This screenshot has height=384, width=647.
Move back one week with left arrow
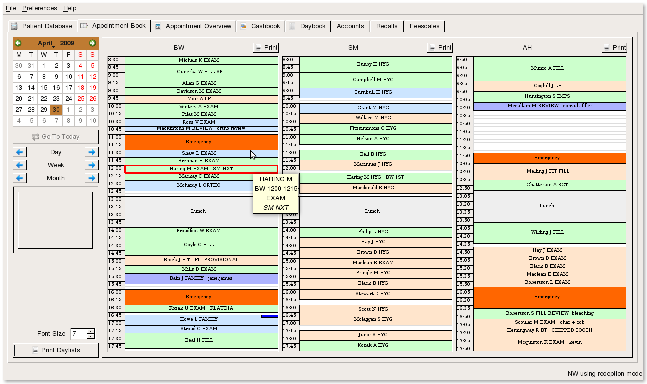[x=19, y=165]
